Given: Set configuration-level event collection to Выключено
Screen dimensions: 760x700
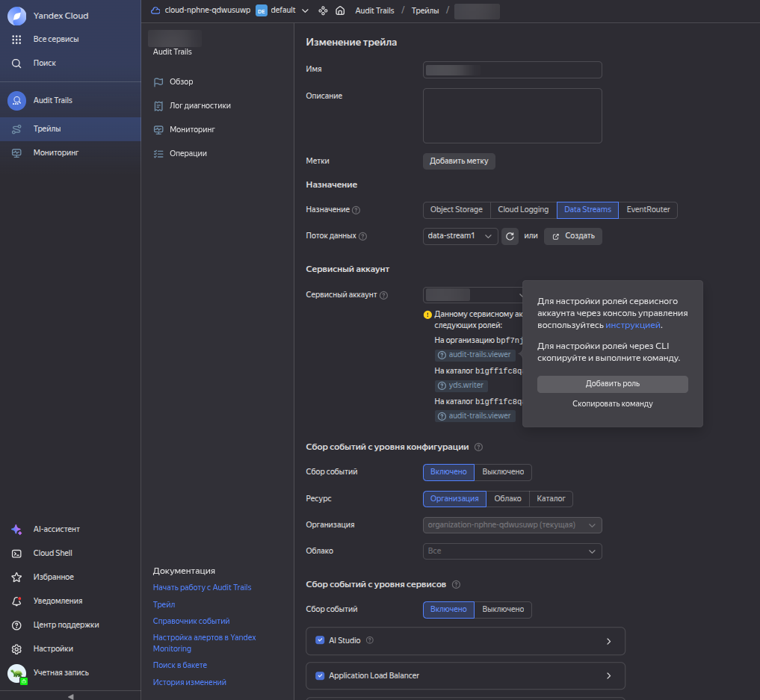Looking at the screenshot, I should point(503,472).
